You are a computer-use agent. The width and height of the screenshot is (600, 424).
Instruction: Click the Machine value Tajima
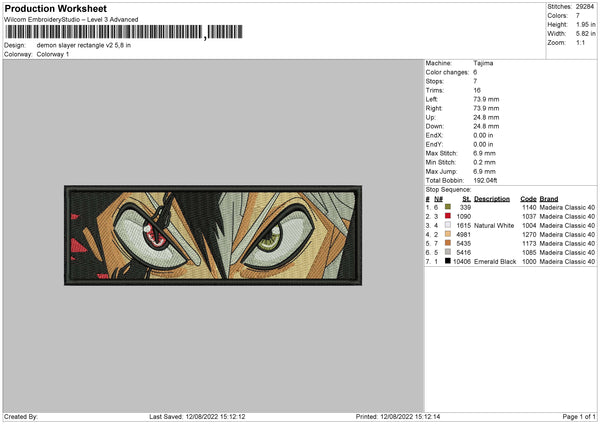[x=483, y=63]
